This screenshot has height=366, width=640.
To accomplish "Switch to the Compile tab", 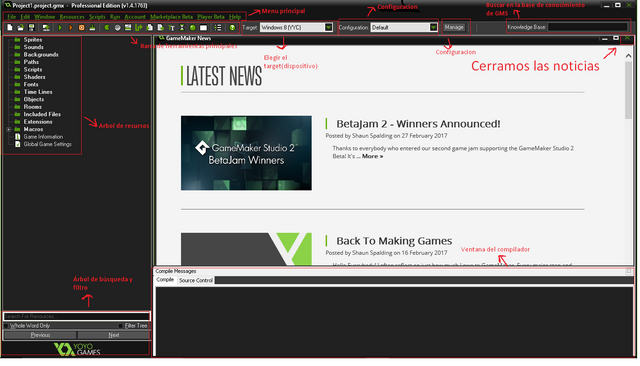I will pos(165,280).
